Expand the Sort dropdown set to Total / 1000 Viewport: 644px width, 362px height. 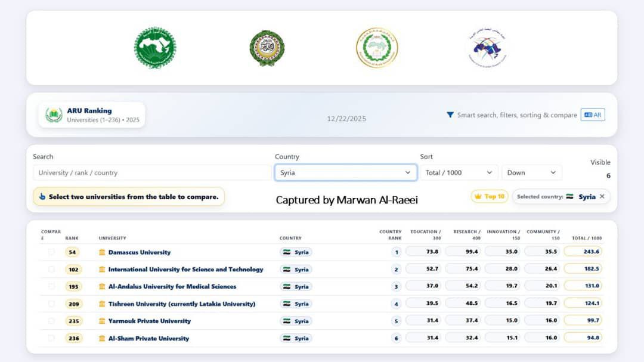459,173
